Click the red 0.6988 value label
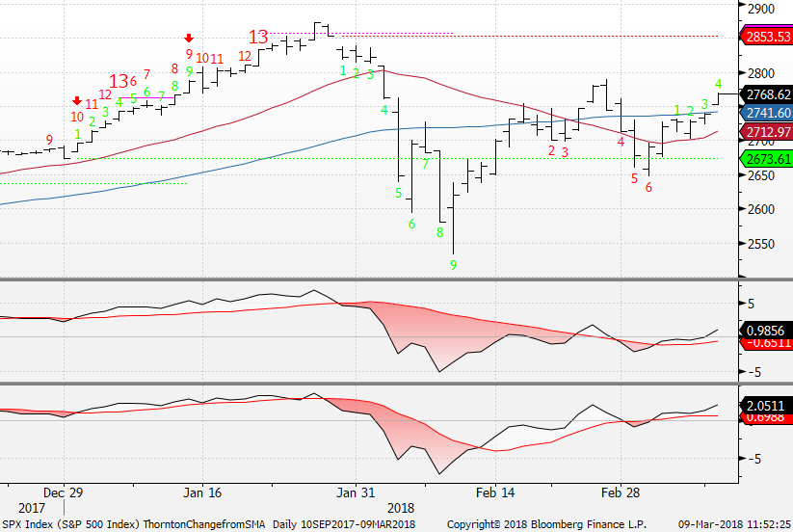The height and width of the screenshot is (532, 793). [x=765, y=417]
